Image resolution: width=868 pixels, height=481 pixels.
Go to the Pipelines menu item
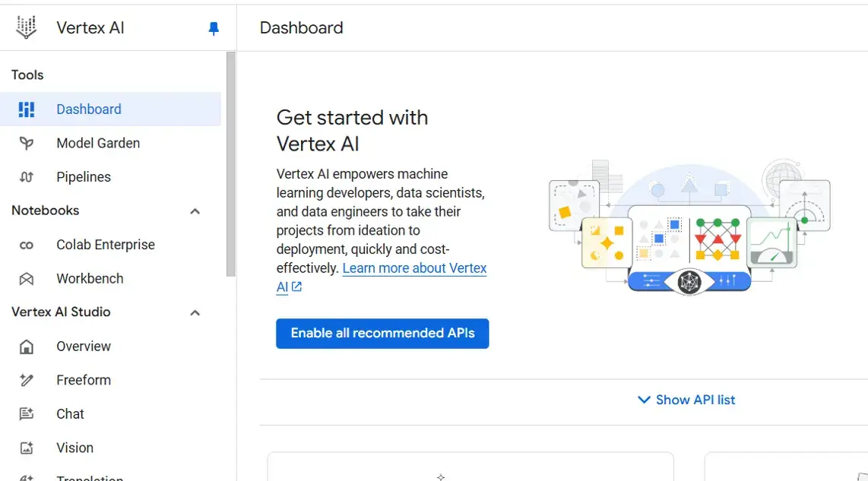click(x=84, y=177)
